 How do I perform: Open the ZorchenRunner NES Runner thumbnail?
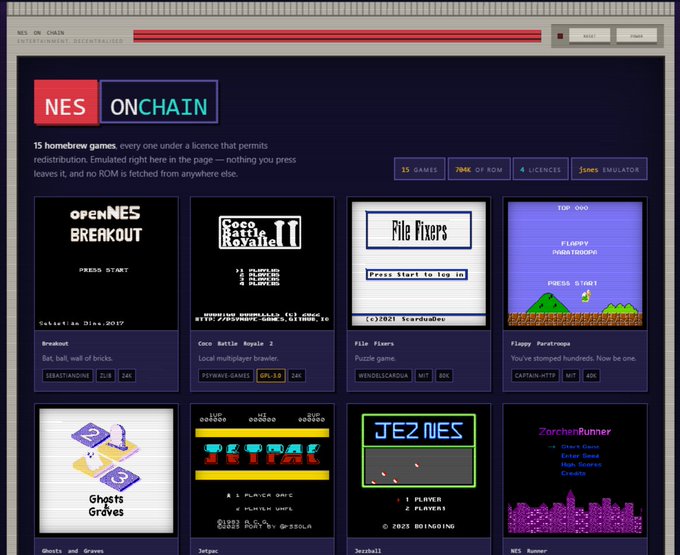click(x=575, y=471)
